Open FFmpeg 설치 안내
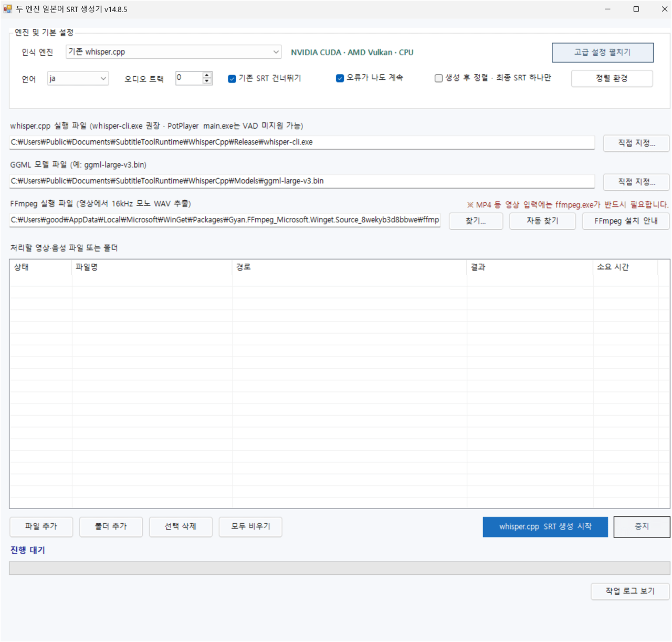The width and height of the screenshot is (672, 642). tap(626, 221)
